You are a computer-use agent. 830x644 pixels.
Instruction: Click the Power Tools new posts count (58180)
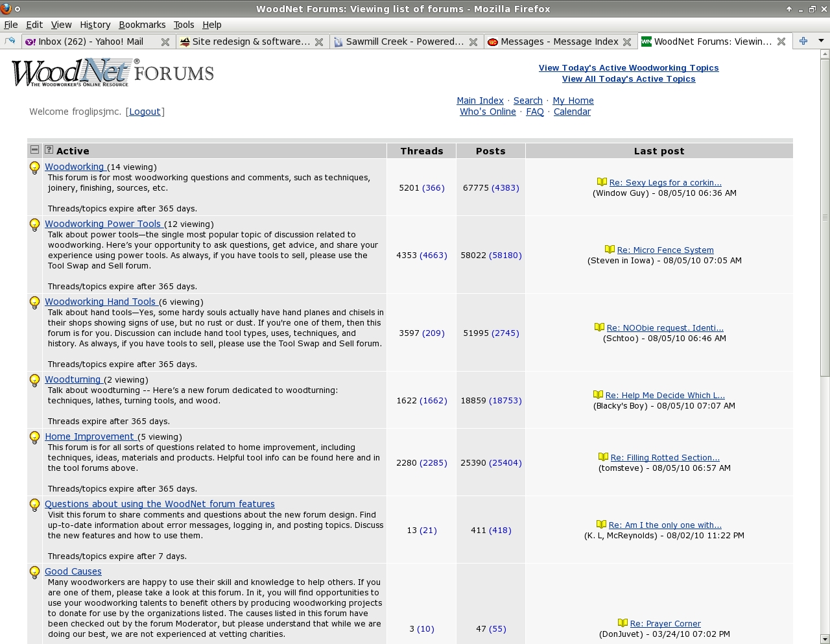pyautogui.click(x=505, y=255)
